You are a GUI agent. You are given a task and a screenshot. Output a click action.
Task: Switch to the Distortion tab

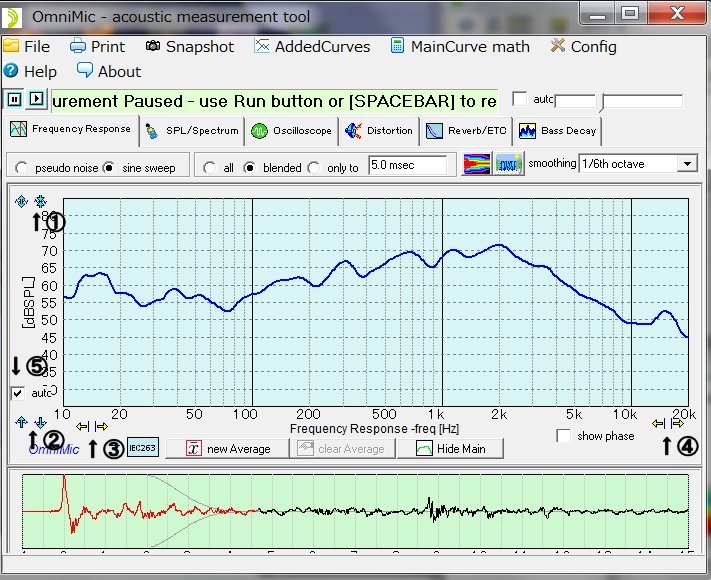point(378,130)
